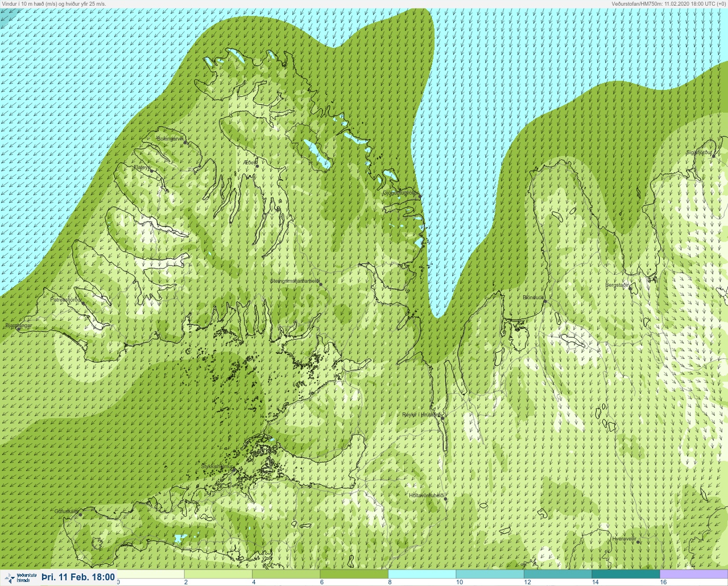Select the 12–14 m/s teal legend swatch

click(558, 574)
